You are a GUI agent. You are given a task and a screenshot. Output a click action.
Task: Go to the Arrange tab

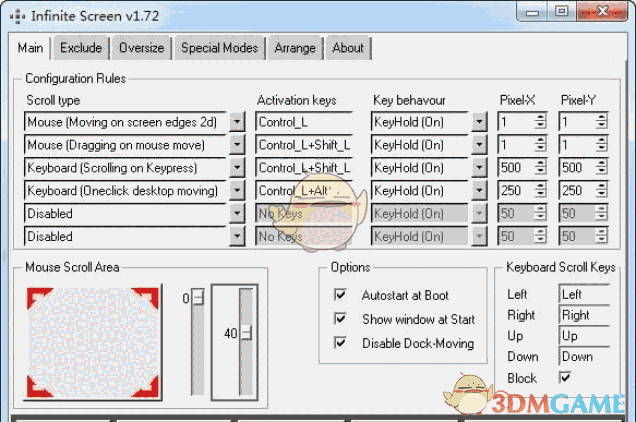coord(295,48)
